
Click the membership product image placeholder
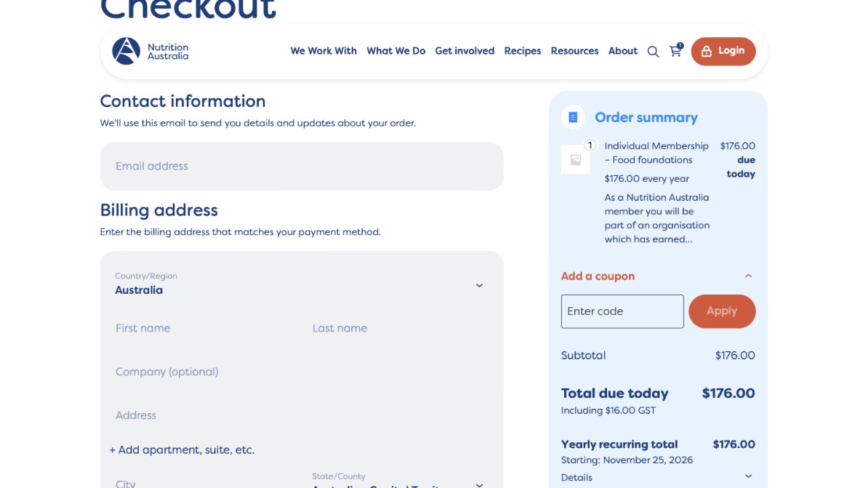pos(576,160)
